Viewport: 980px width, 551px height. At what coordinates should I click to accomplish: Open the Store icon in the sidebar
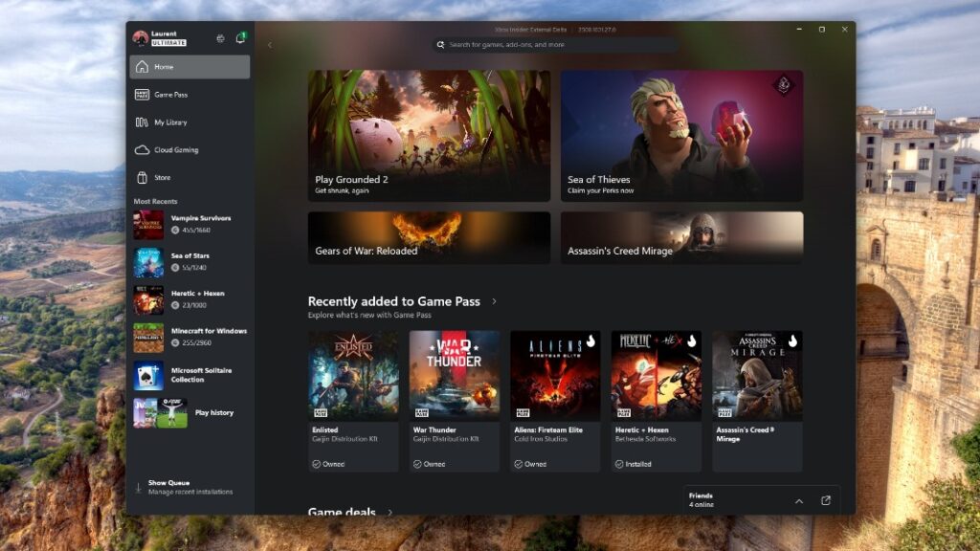[142, 177]
